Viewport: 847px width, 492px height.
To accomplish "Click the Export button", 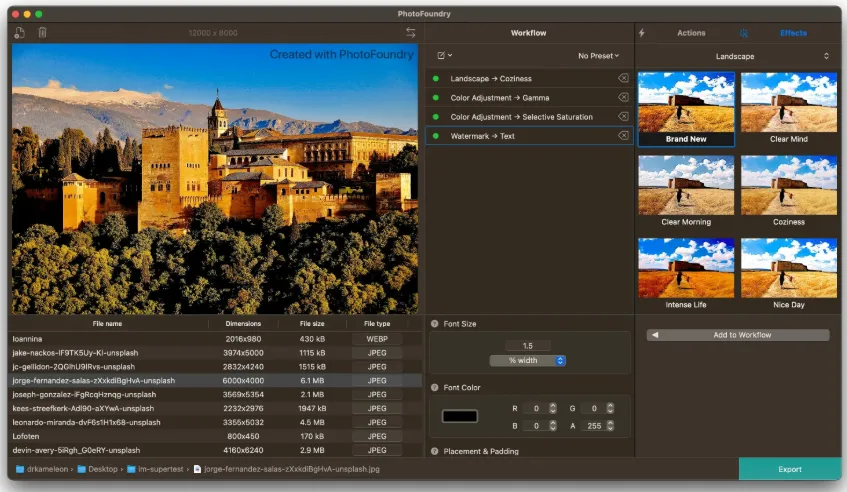I will click(x=790, y=469).
